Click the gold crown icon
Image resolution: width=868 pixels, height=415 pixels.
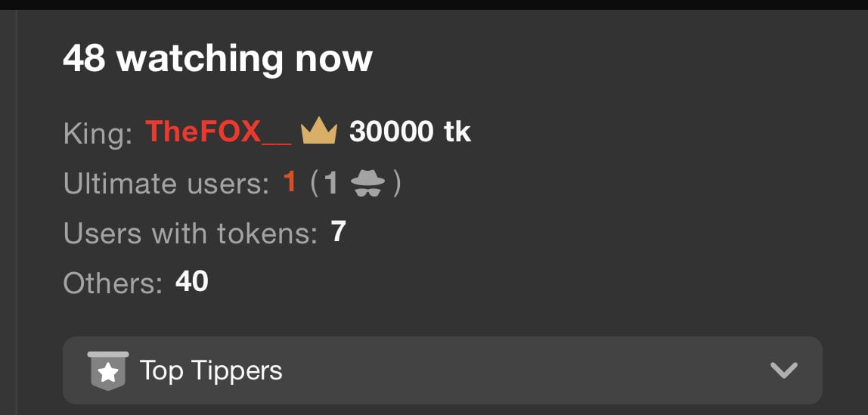click(319, 133)
